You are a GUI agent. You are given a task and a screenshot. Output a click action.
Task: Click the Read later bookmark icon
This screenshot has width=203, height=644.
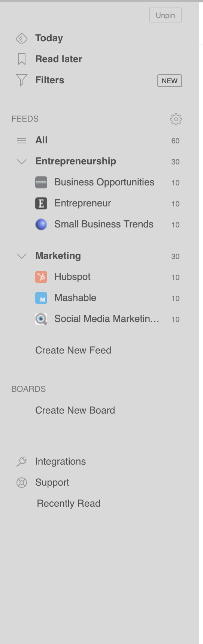(x=22, y=59)
